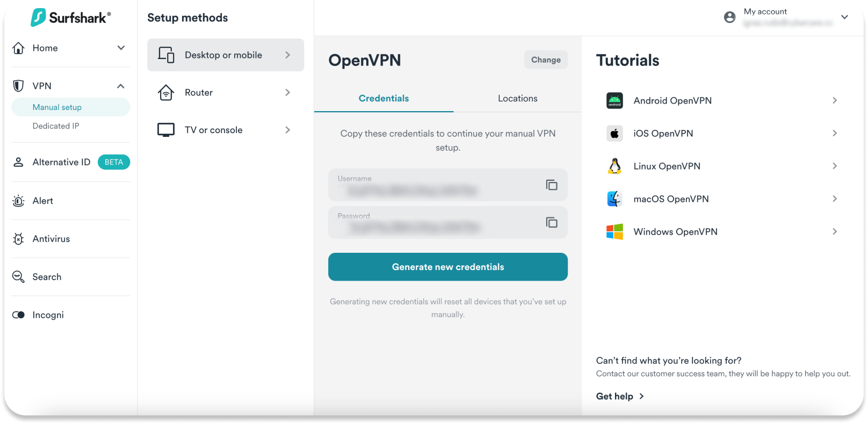Click the Change protocol button

click(546, 60)
